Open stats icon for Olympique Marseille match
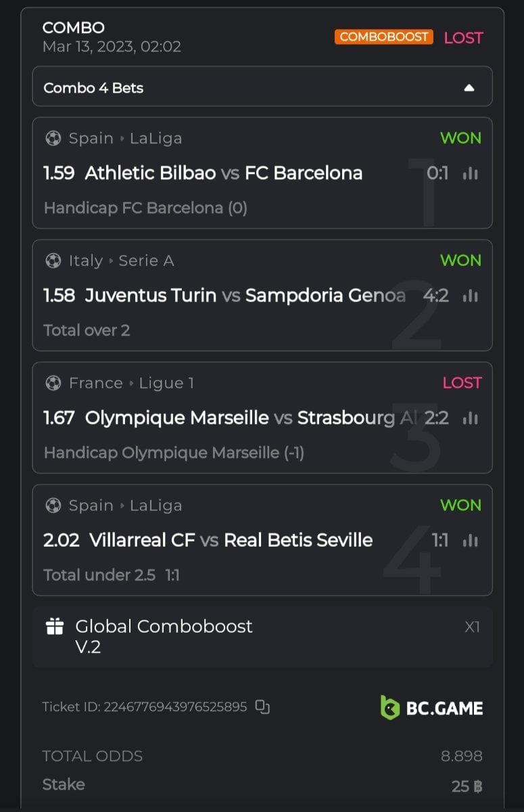The height and width of the screenshot is (812, 524). [x=471, y=419]
